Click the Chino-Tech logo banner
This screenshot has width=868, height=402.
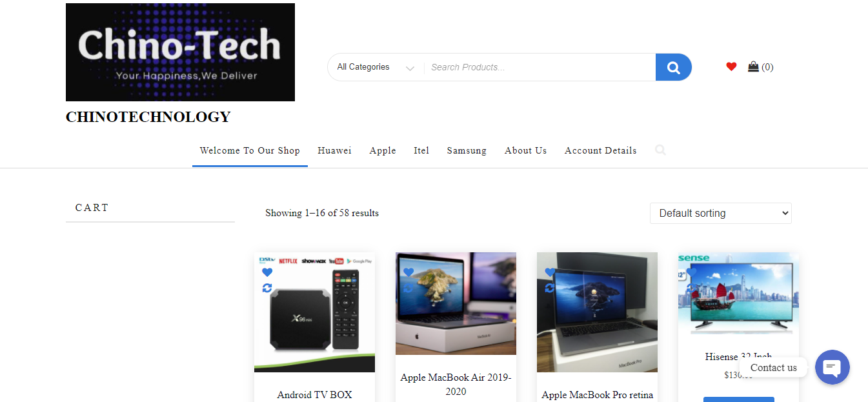coord(180,52)
